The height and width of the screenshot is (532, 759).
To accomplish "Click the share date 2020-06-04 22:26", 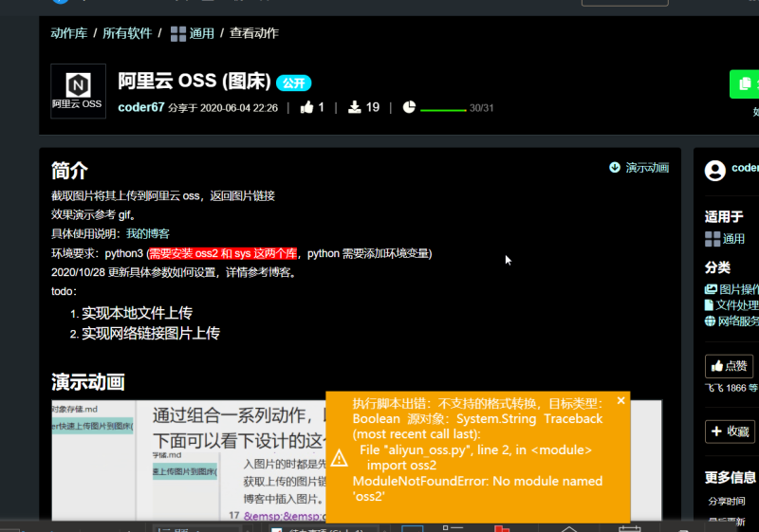I will [x=239, y=108].
